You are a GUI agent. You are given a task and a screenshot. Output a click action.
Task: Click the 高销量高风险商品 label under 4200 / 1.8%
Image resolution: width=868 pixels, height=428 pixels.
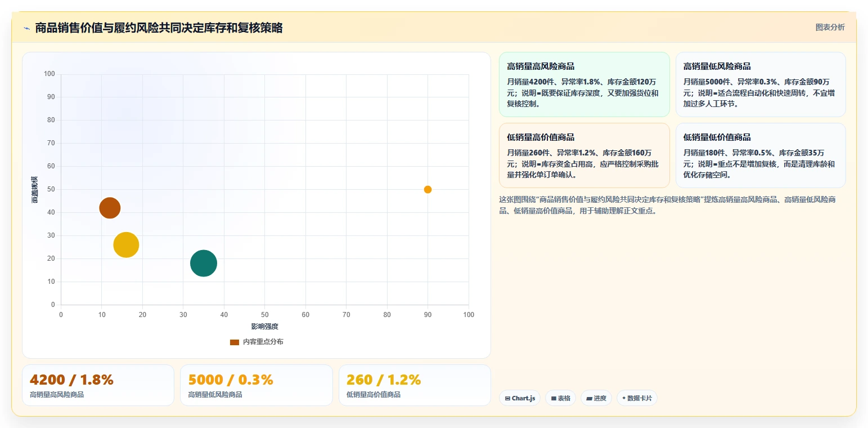(x=57, y=395)
